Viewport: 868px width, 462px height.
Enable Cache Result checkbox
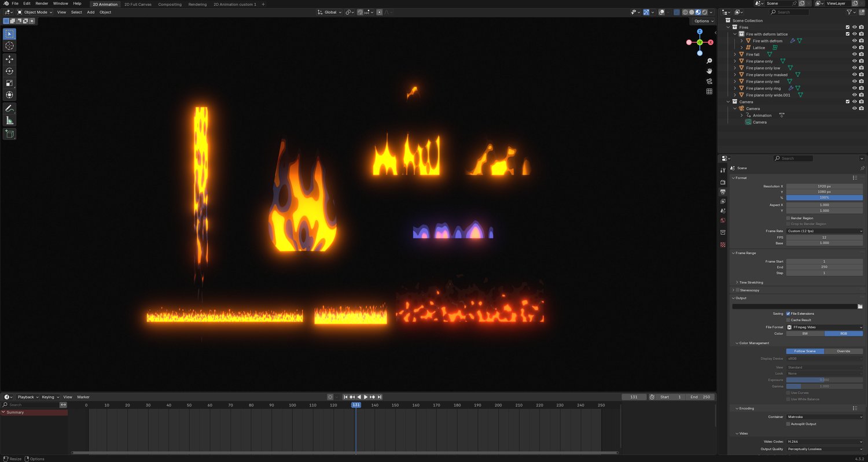click(788, 320)
